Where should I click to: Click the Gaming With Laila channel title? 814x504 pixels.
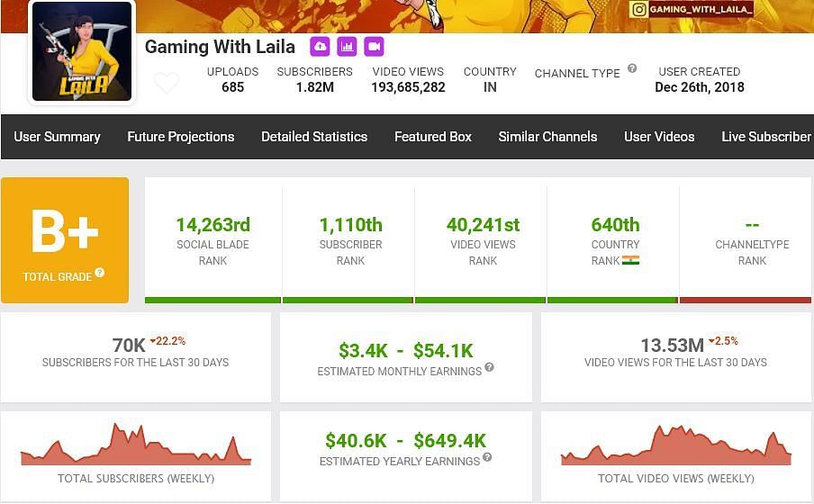pos(220,47)
